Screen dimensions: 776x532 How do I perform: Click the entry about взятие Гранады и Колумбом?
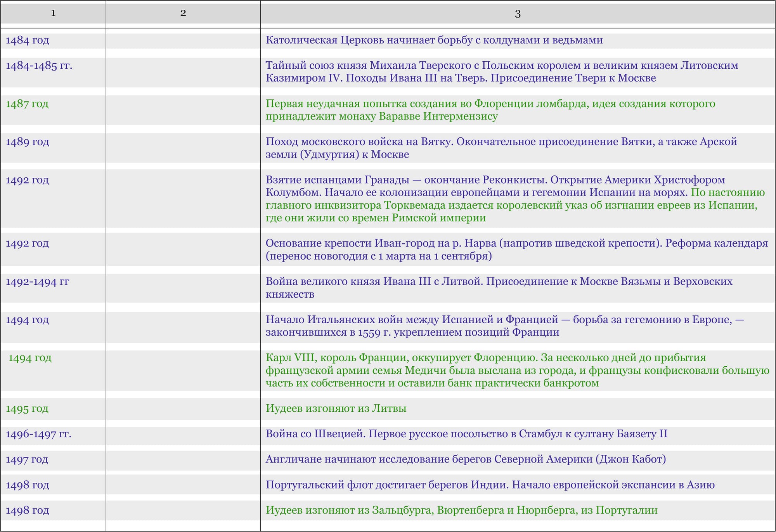[x=515, y=199]
